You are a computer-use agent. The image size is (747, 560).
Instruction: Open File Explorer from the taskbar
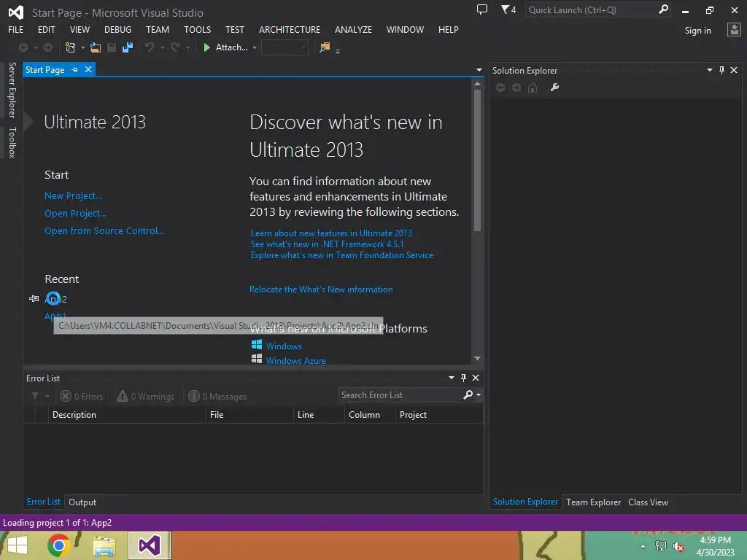(104, 545)
